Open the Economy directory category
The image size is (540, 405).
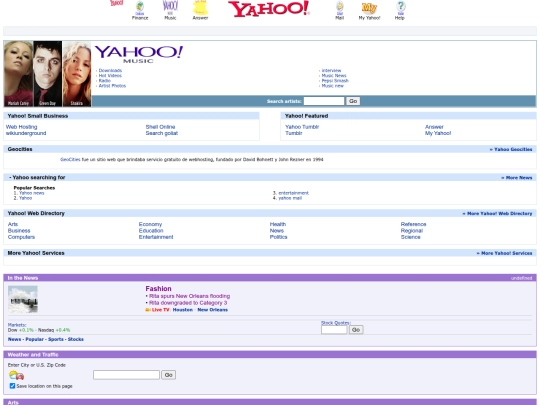pyautogui.click(x=150, y=224)
